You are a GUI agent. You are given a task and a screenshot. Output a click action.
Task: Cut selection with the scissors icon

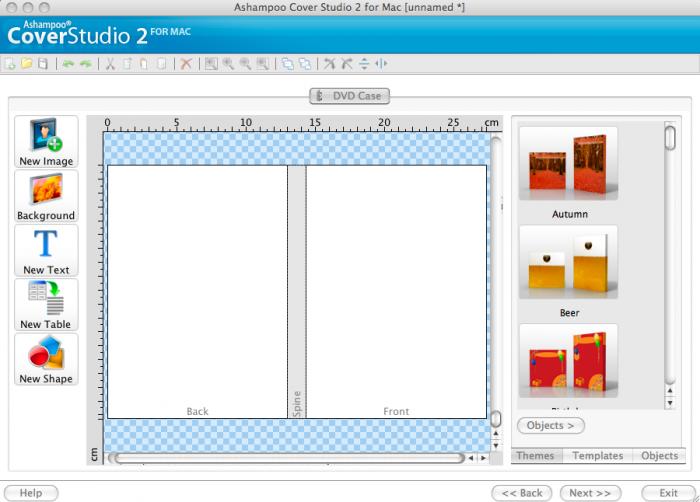(110, 64)
